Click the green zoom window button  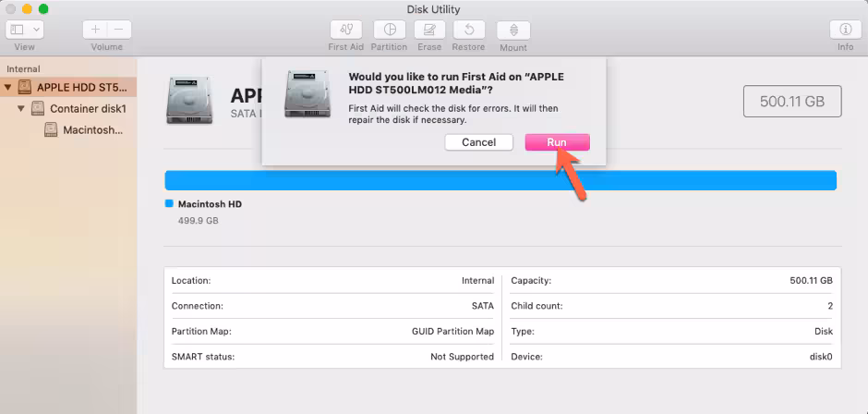(x=43, y=9)
